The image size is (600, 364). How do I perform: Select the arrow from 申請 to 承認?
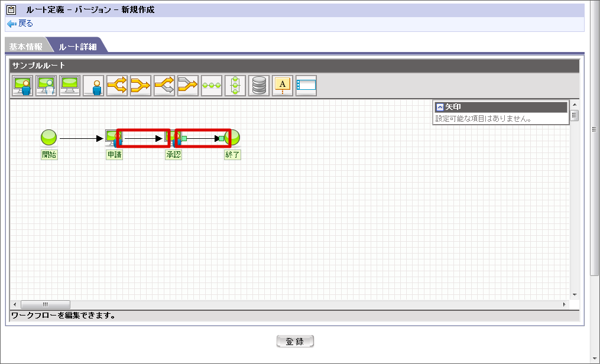pos(144,138)
